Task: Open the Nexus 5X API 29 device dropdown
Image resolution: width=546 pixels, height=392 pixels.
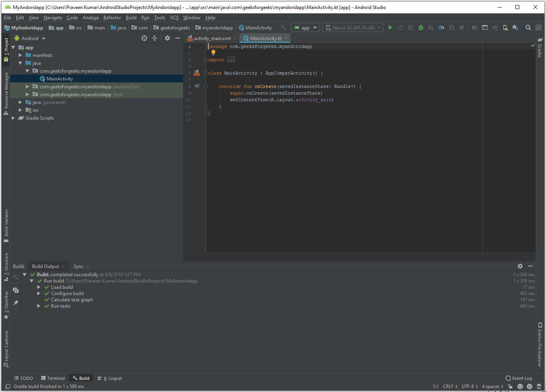Action: [x=353, y=28]
